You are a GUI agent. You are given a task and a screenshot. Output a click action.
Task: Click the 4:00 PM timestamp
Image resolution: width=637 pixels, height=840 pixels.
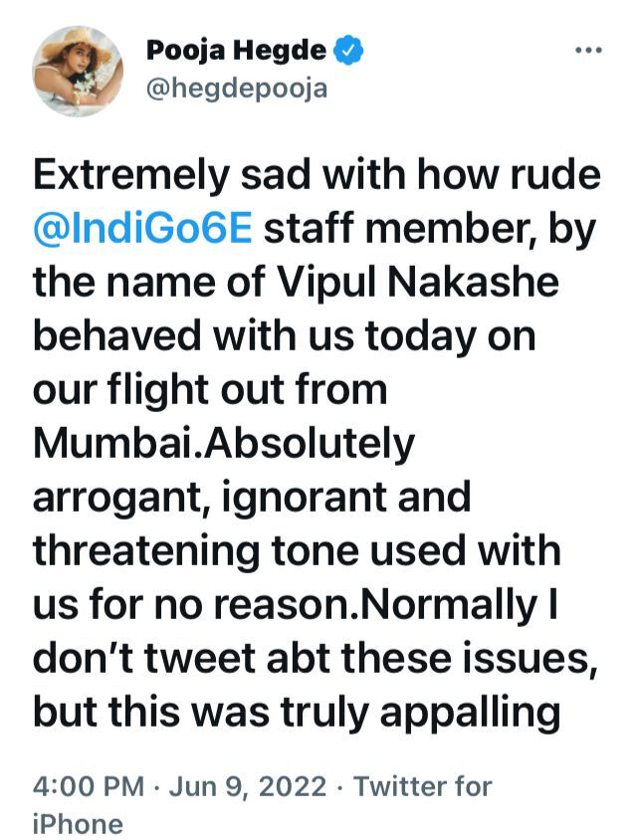coord(89,786)
